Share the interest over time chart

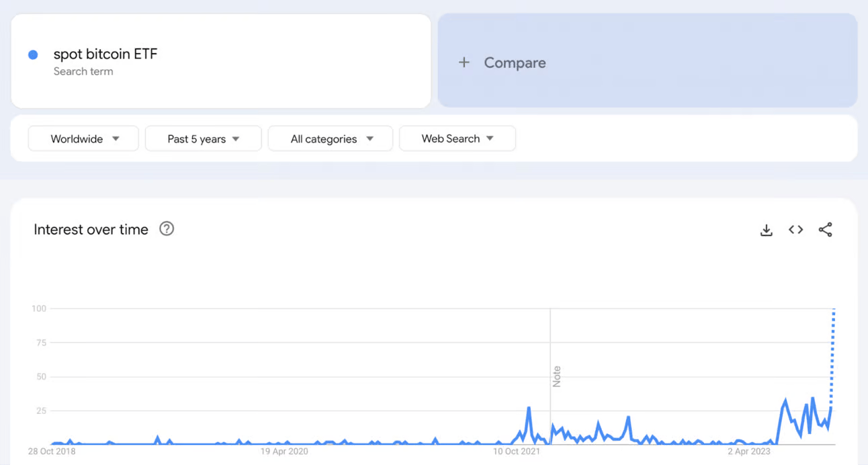tap(825, 230)
